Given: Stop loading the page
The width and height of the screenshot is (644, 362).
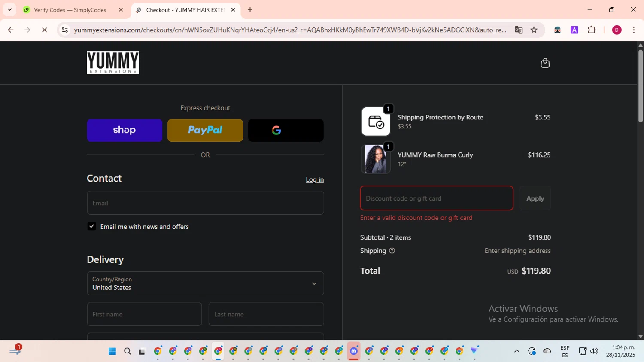Looking at the screenshot, I should coord(44,30).
